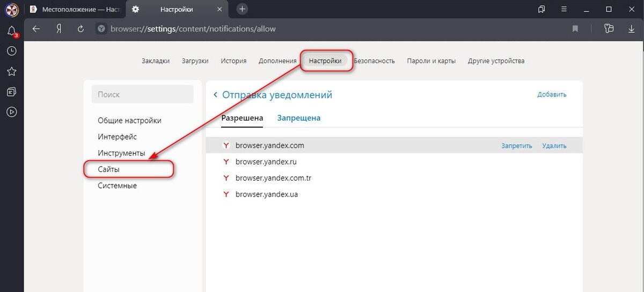Click the site info icon in address bar

(101, 29)
